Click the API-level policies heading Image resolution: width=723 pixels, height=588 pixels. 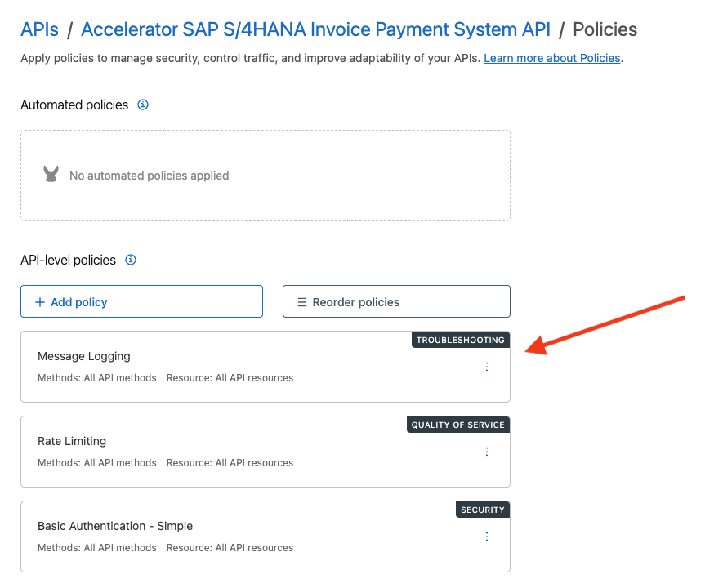[x=68, y=260]
